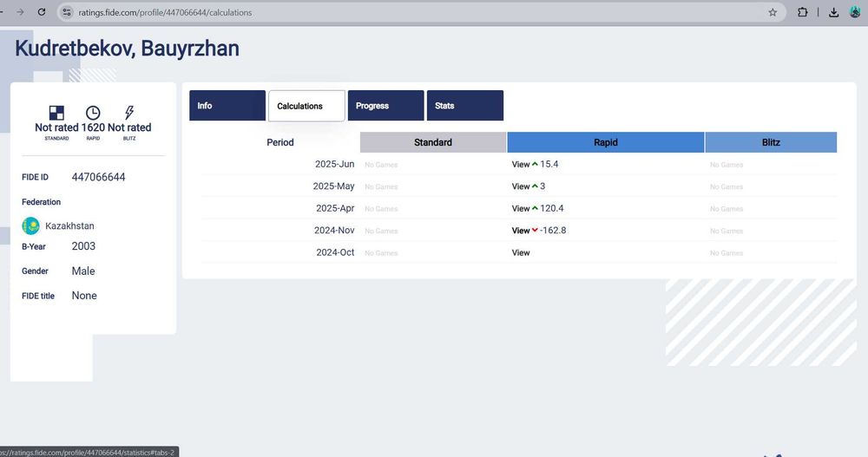Click the 2025-Jun period cell

tap(334, 164)
